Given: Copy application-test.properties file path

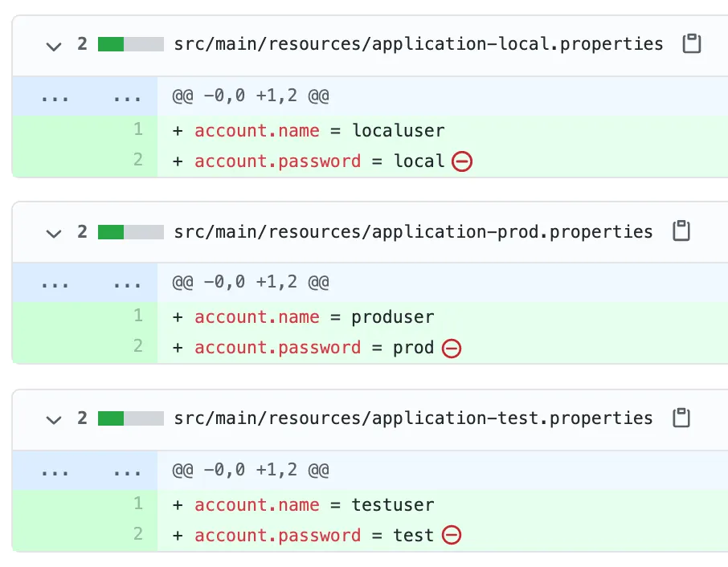Looking at the screenshot, I should coord(681,418).
